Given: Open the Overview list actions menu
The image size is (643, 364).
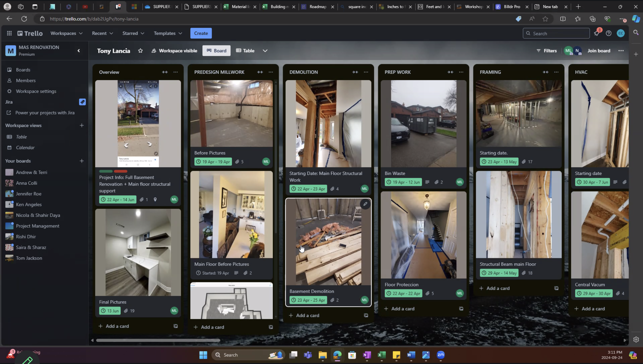Looking at the screenshot, I should pos(176,72).
